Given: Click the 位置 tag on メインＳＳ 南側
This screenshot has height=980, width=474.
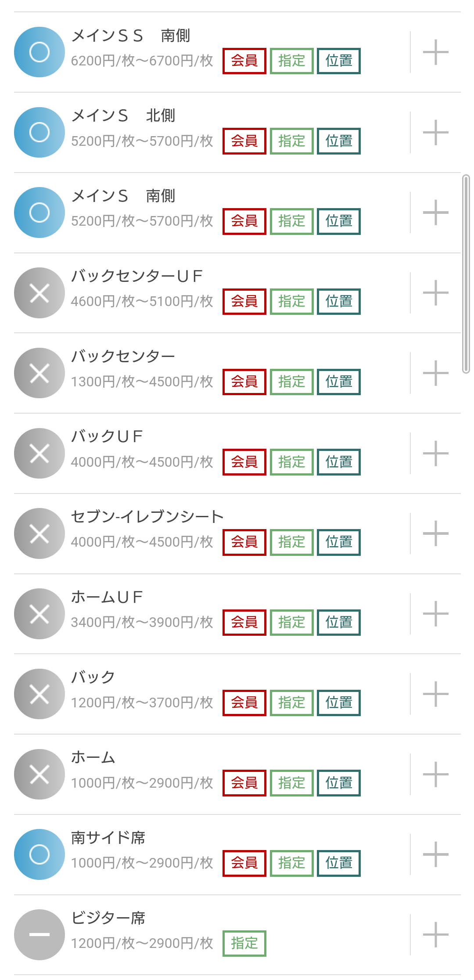Looking at the screenshot, I should click(x=339, y=61).
